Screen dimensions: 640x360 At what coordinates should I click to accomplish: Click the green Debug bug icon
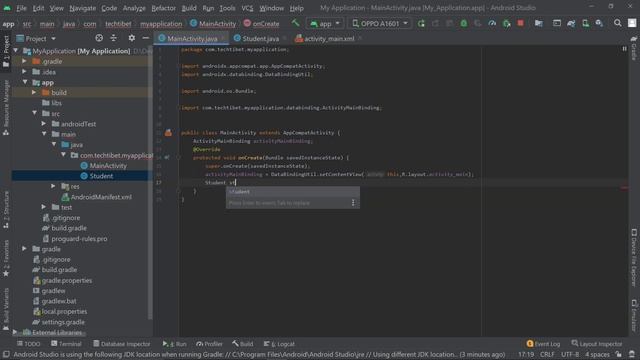tap(464, 24)
